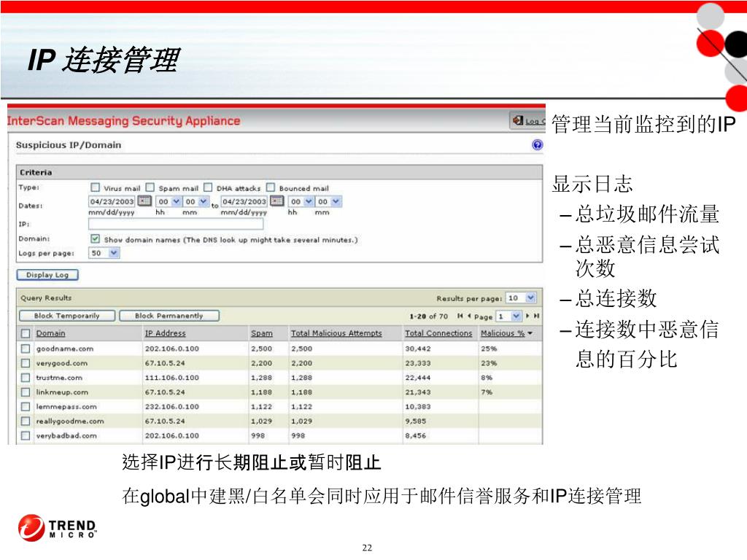The image size is (747, 560).
Task: Click the Suspicious IP/Domain heading
Action: 69,145
